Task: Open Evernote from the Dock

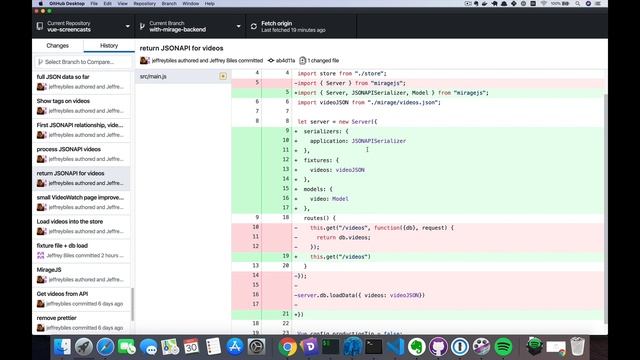Action: (x=417, y=347)
